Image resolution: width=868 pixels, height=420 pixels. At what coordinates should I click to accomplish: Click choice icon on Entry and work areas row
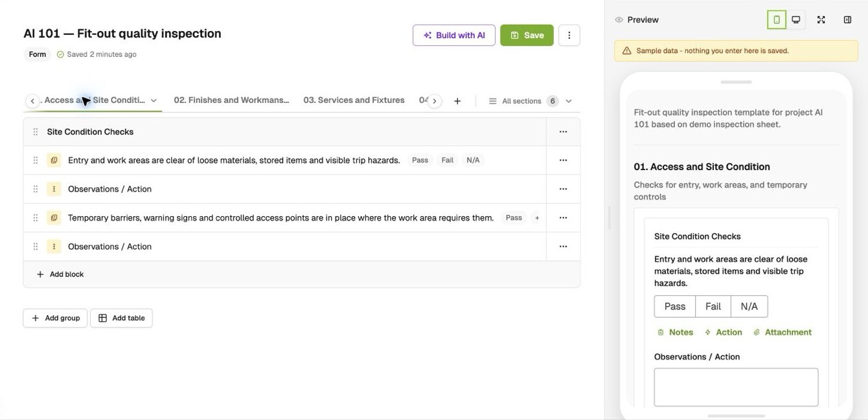[54, 160]
